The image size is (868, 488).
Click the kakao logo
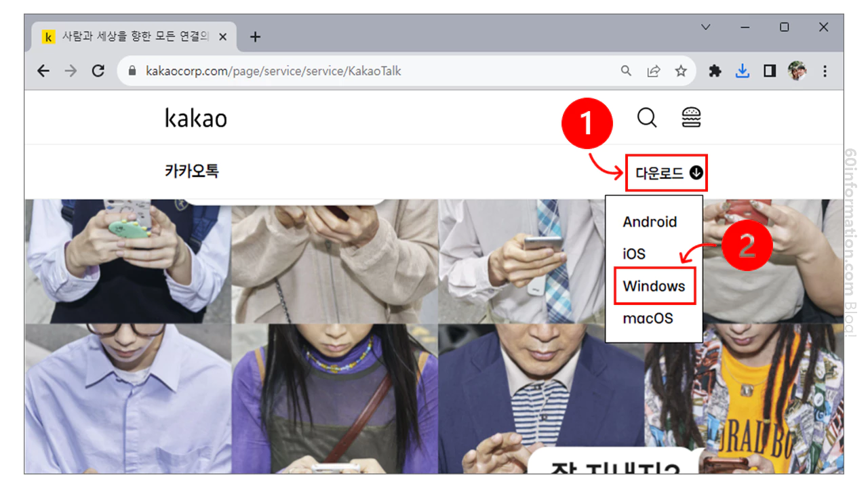click(x=196, y=118)
